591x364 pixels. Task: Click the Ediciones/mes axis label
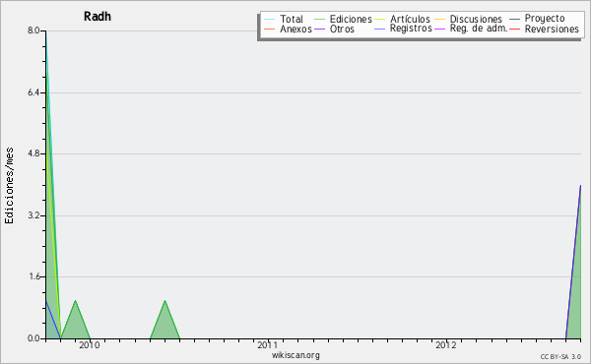coord(9,186)
